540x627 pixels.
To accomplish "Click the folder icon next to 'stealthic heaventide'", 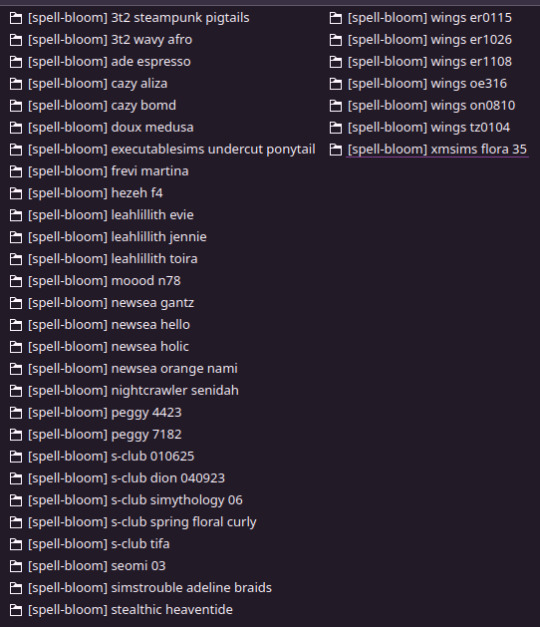I will point(16,610).
